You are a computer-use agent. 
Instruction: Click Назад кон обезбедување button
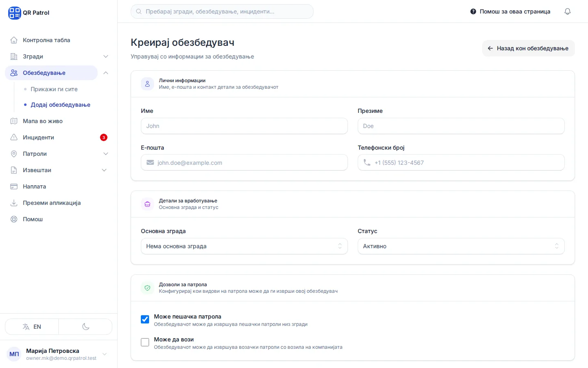coord(528,48)
